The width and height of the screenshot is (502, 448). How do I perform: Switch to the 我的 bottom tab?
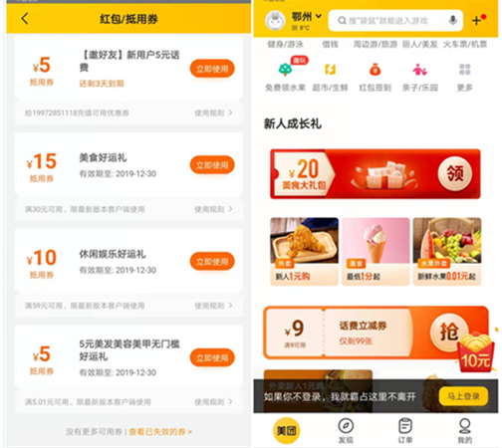[x=464, y=431]
